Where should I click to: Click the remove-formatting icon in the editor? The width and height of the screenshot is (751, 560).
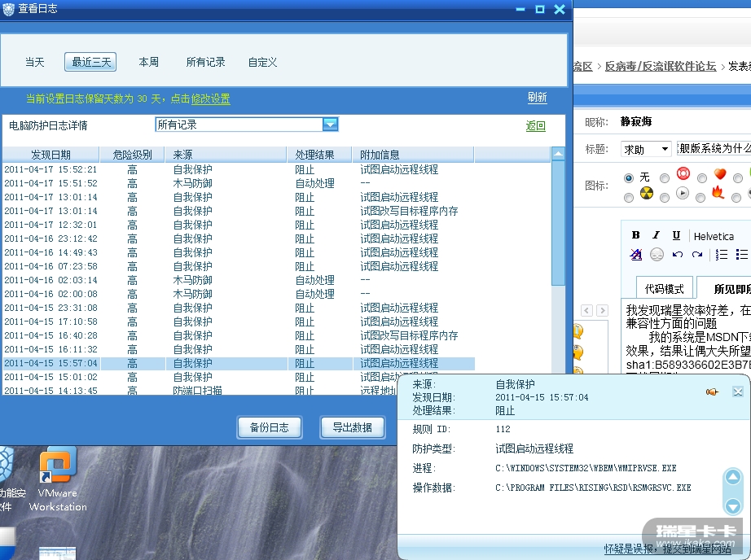[635, 254]
